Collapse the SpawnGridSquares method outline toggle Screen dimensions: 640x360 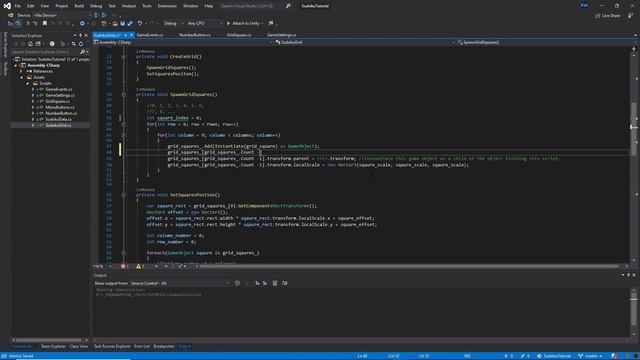[124, 94]
